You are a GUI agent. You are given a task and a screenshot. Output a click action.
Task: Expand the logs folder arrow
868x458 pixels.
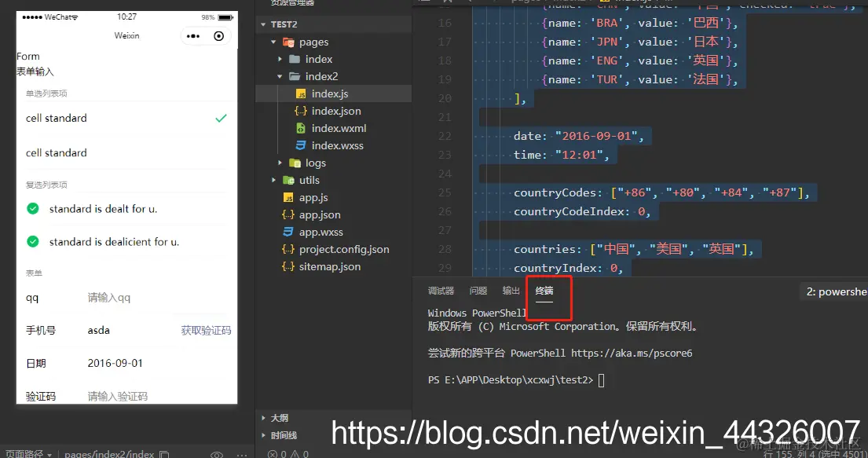pyautogui.click(x=280, y=163)
